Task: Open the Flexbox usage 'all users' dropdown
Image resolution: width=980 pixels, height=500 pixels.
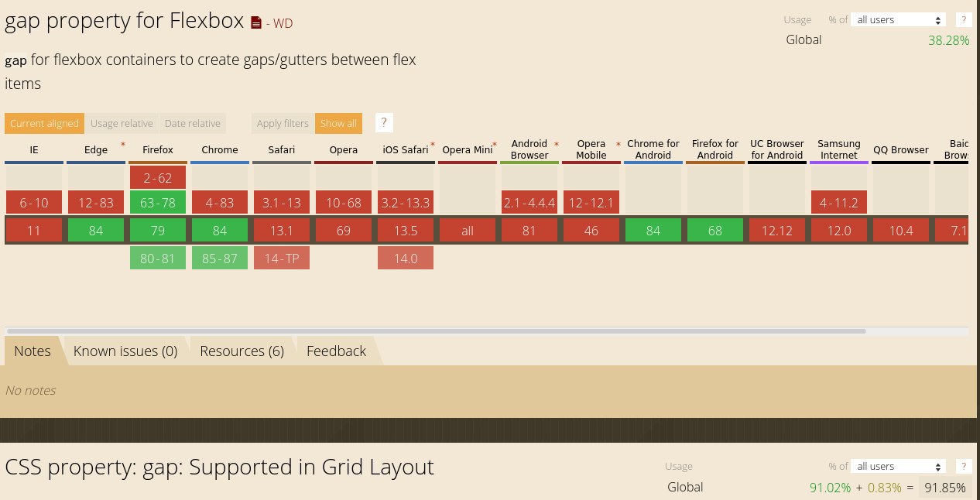Action: coord(899,20)
